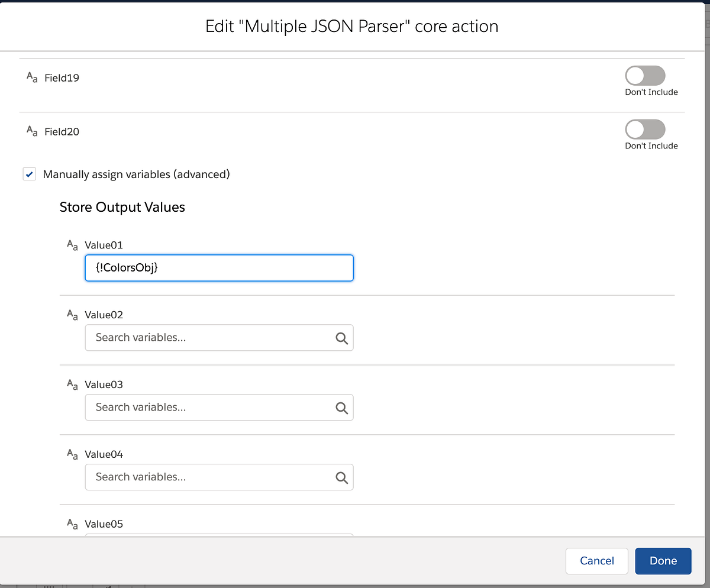Click the Aa icon next to Value02

coord(72,314)
